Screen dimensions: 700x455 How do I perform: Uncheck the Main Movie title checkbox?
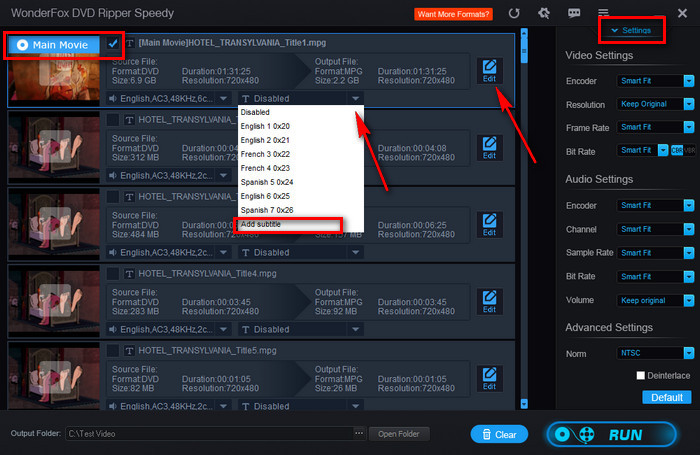pyautogui.click(x=113, y=44)
